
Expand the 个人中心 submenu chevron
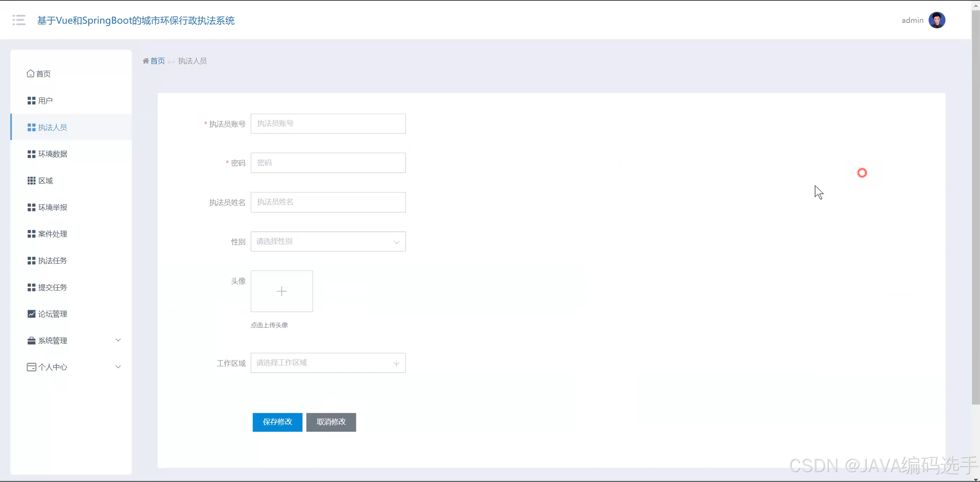[118, 367]
